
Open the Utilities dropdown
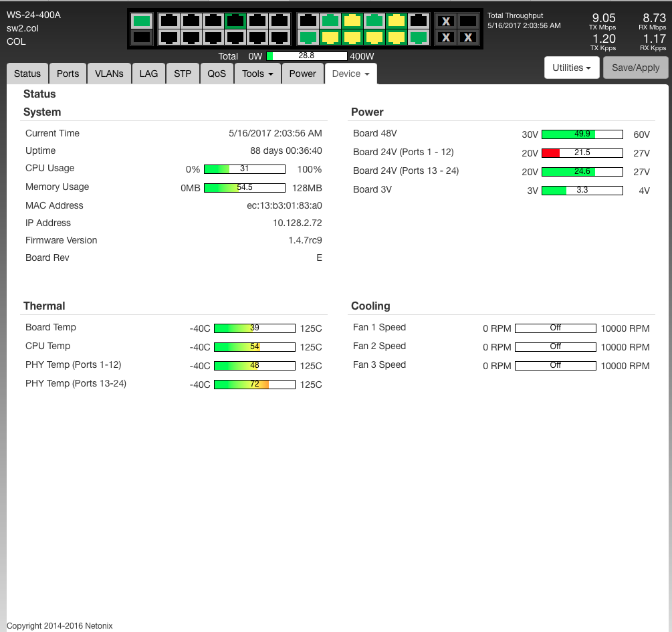tap(572, 68)
